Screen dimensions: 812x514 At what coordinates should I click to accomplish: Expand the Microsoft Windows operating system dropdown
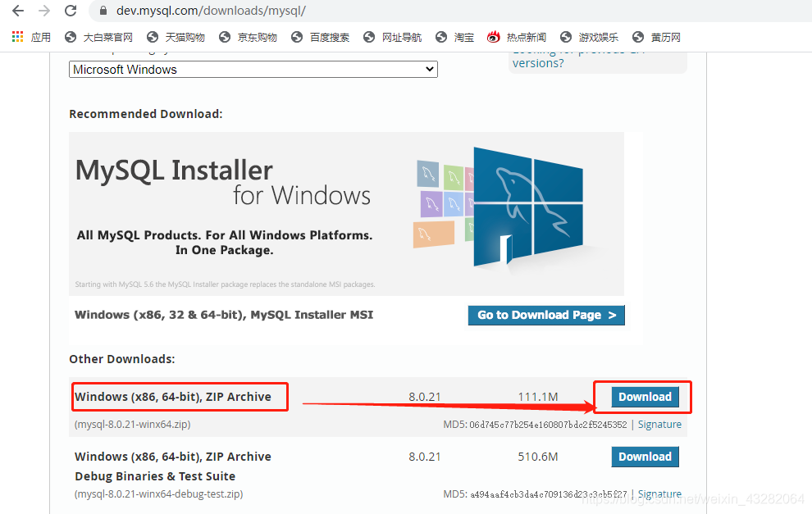click(x=253, y=70)
